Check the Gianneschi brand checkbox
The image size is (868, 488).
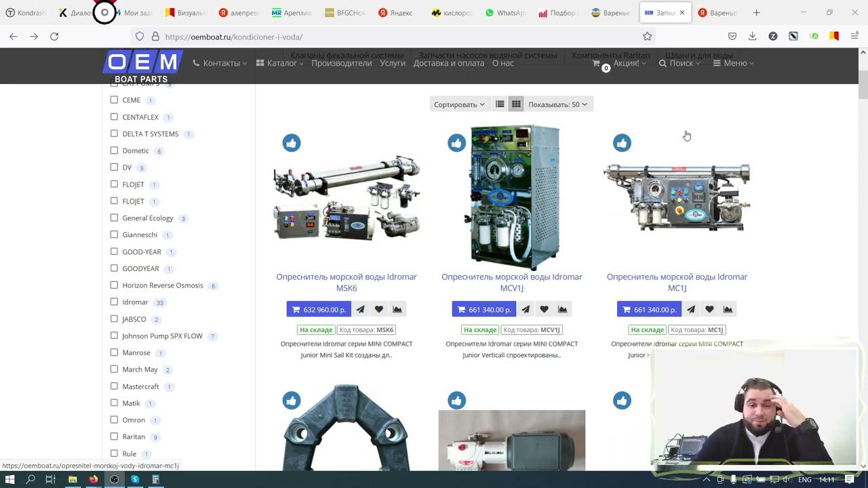(114, 235)
